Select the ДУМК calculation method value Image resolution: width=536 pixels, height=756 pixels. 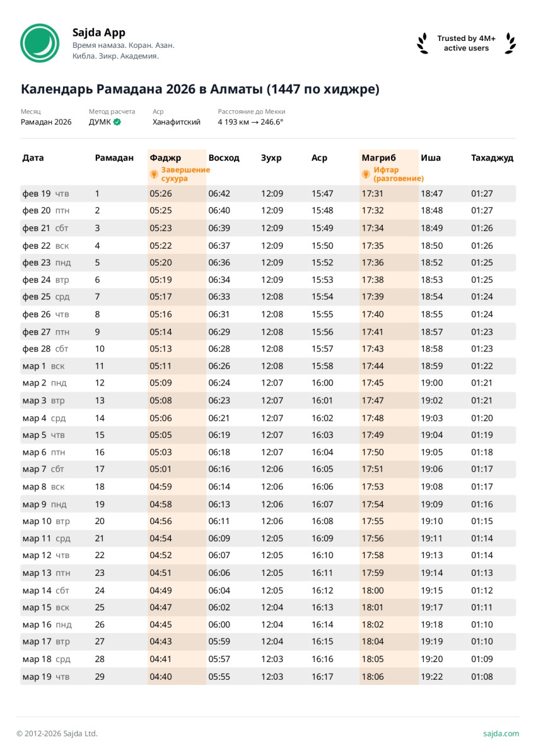point(100,122)
